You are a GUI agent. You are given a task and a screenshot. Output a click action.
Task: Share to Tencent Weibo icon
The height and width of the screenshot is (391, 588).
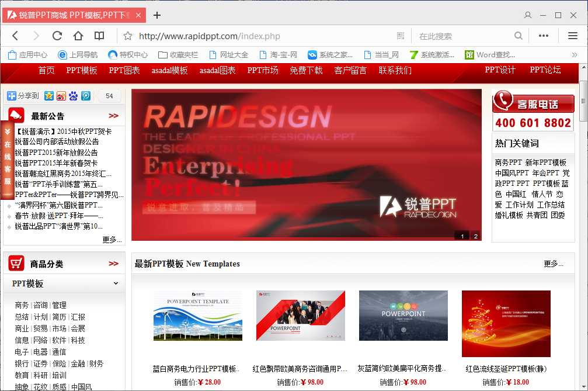pyautogui.click(x=86, y=96)
